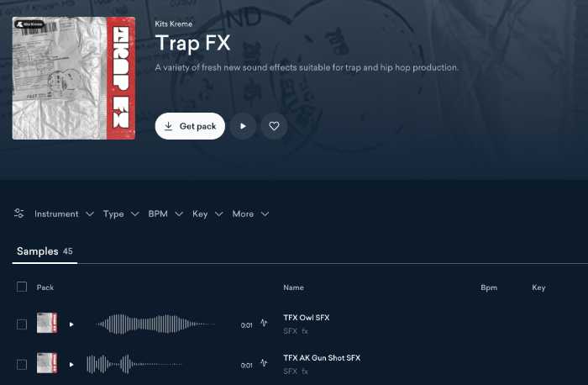This screenshot has width=588, height=385.
Task: Click the download icon in Get pack
Action: click(168, 126)
